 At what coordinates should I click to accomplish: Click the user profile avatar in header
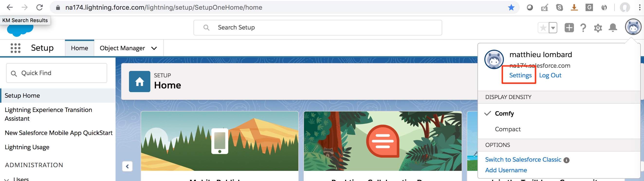[x=633, y=27]
